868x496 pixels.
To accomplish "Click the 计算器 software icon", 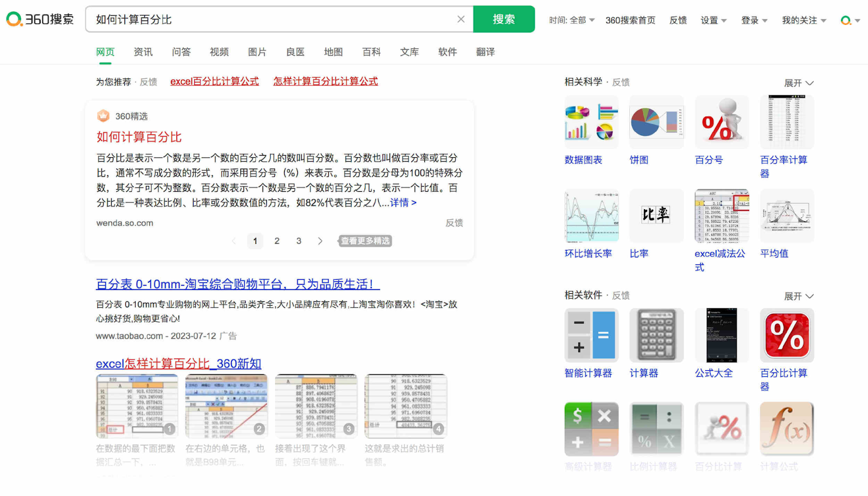I will [656, 335].
